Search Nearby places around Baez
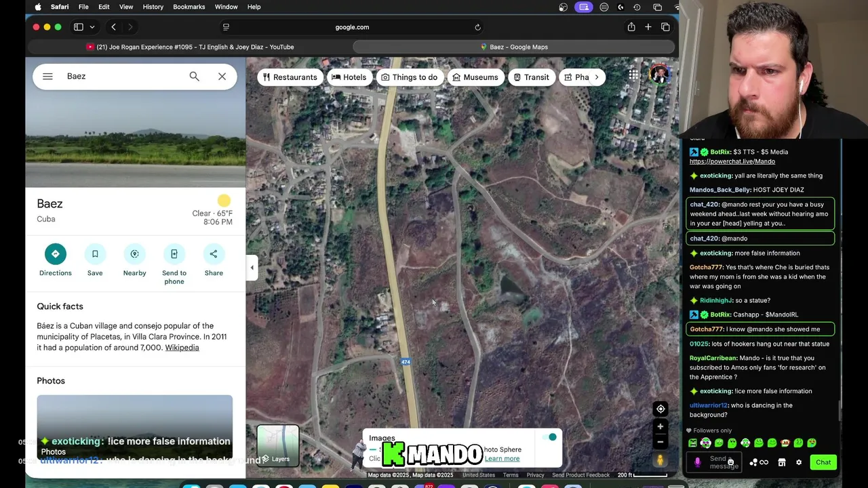The height and width of the screenshot is (488, 868). [134, 260]
